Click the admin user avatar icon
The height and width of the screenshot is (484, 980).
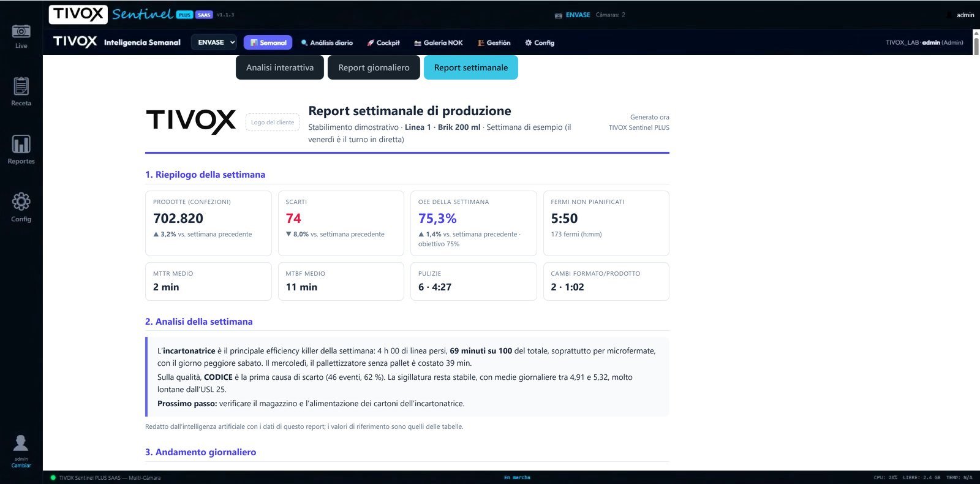(x=21, y=442)
